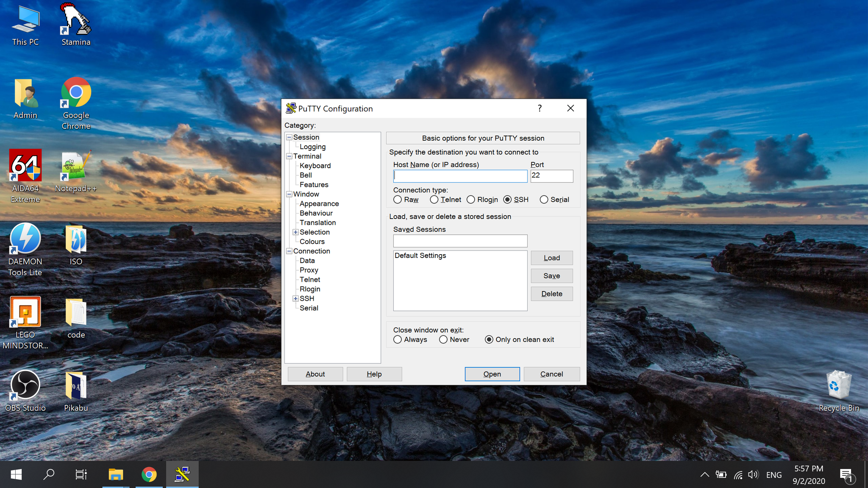868x488 pixels.
Task: Open the Recycle Bin icon
Action: 839,391
